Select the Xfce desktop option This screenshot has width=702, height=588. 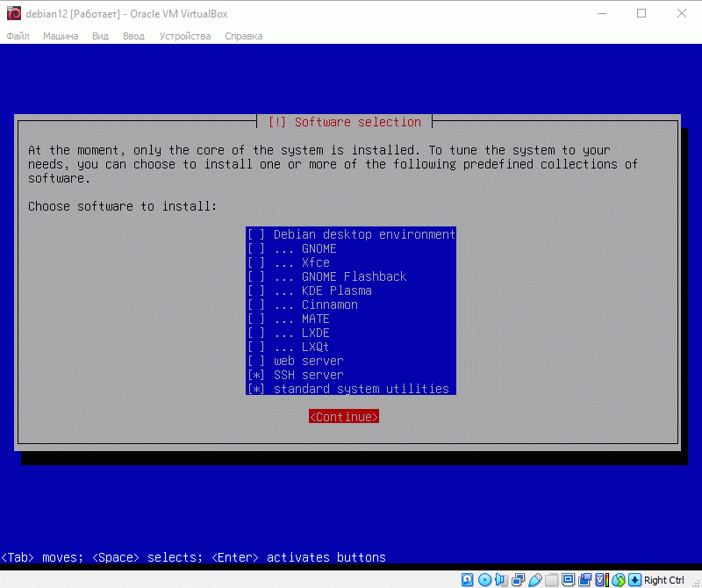pos(351,262)
